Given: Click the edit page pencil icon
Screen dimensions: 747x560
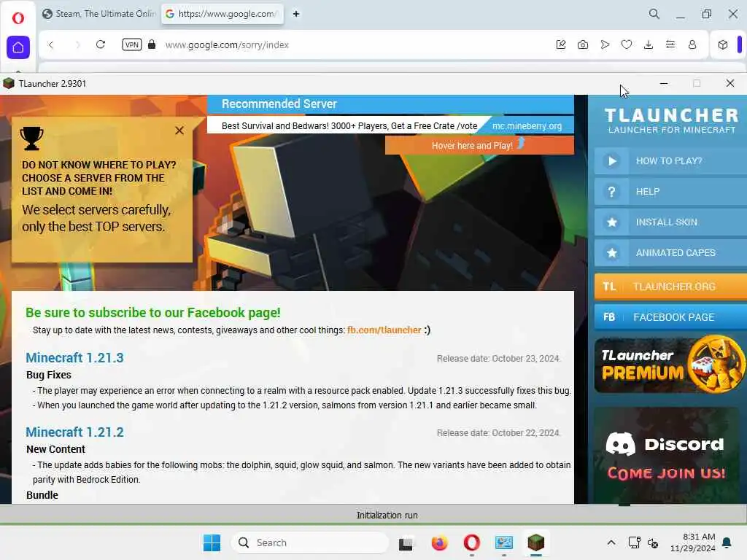Looking at the screenshot, I should 561,44.
